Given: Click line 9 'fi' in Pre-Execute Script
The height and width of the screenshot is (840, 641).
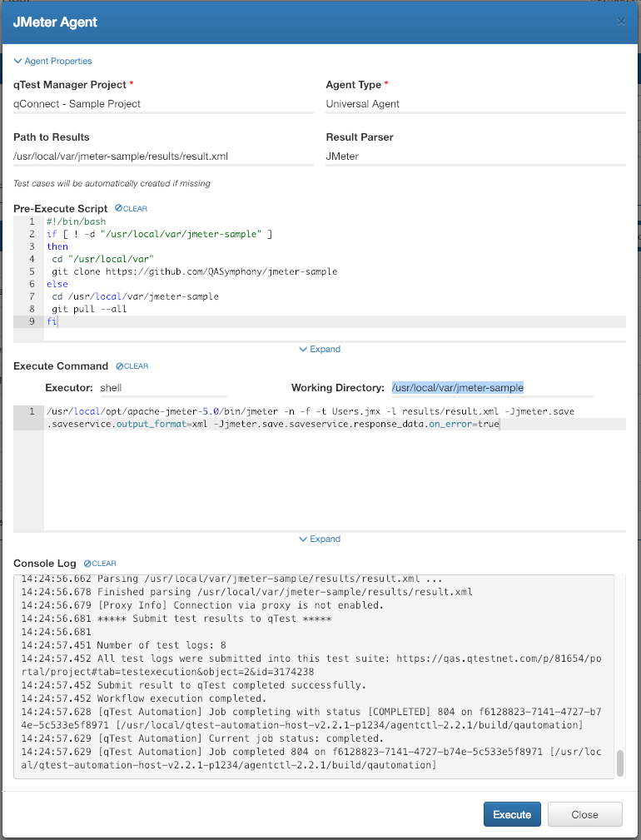Looking at the screenshot, I should (x=53, y=321).
